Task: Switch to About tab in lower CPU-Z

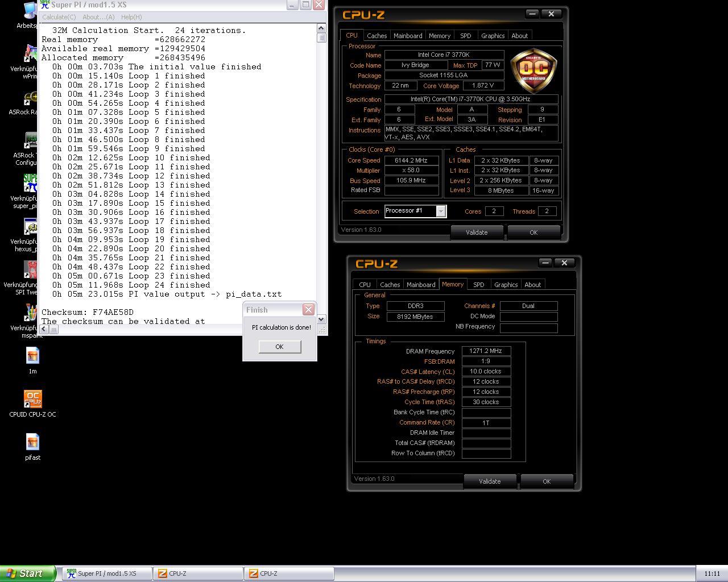Action: point(532,285)
